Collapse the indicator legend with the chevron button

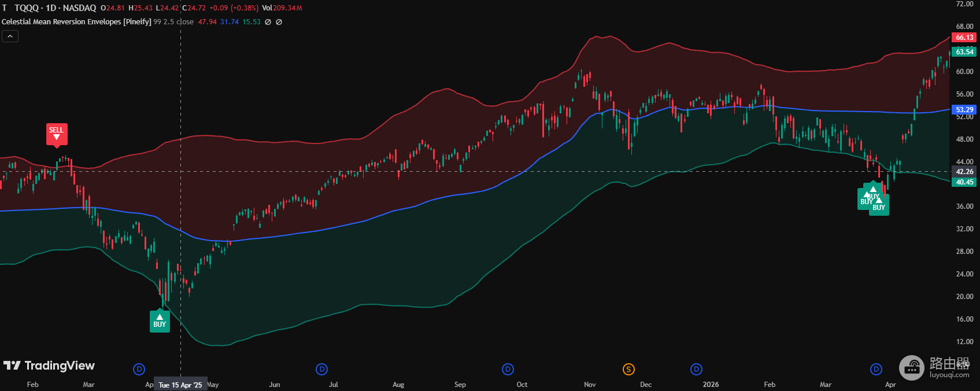click(10, 36)
